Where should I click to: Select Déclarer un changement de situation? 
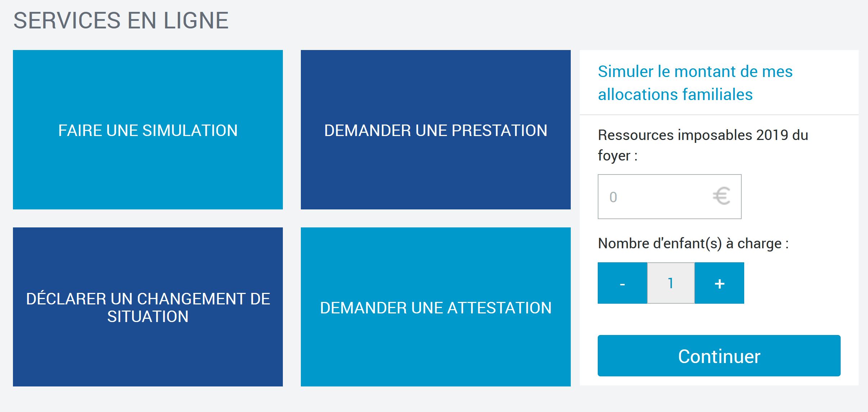[148, 307]
